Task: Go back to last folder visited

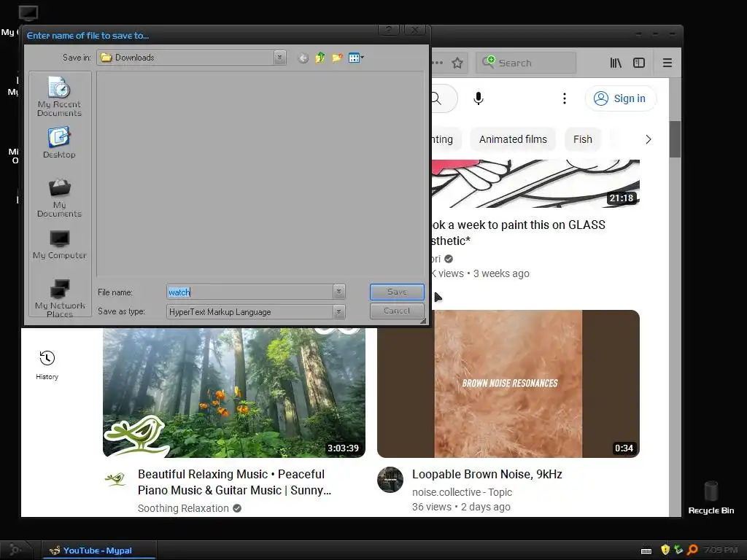Action: pos(303,58)
